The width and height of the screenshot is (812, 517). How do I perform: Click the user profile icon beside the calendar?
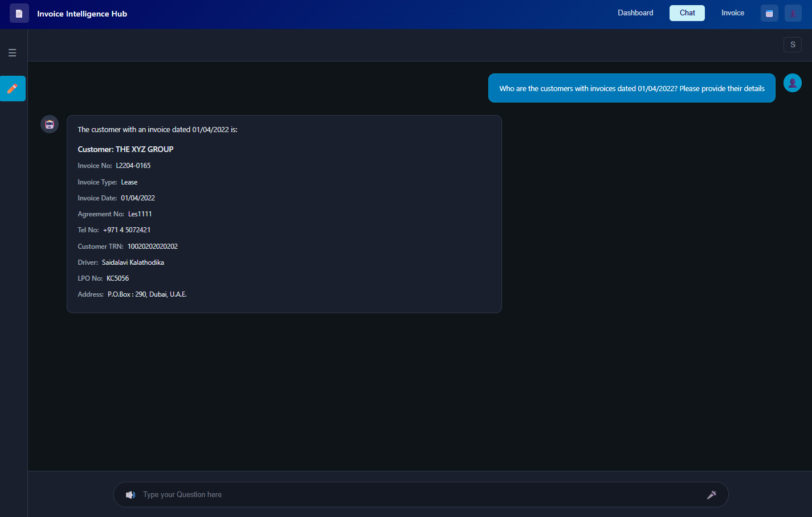(x=793, y=13)
